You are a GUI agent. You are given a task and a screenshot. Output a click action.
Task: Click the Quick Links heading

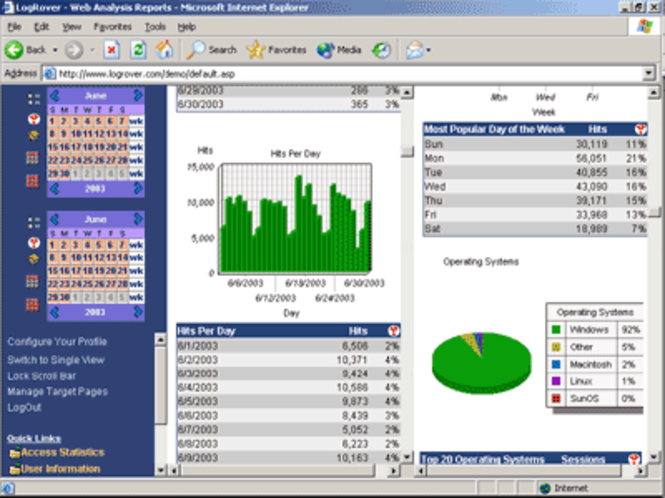coord(34,439)
